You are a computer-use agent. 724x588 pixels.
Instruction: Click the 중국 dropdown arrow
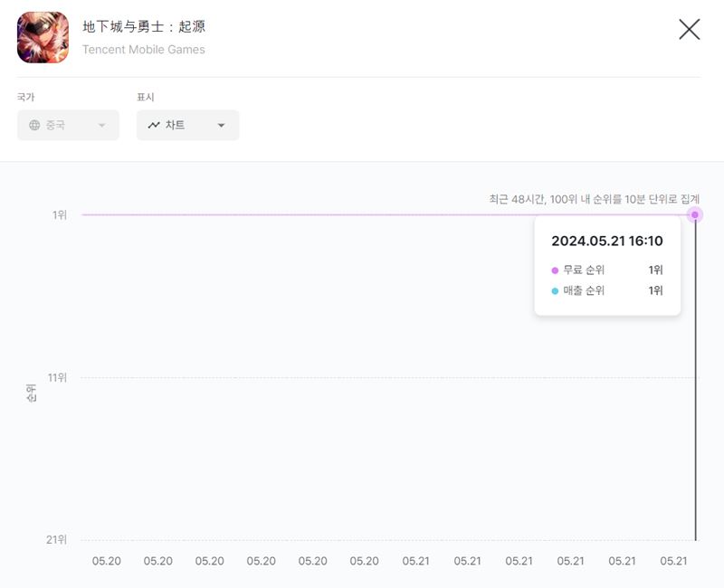[102, 126]
